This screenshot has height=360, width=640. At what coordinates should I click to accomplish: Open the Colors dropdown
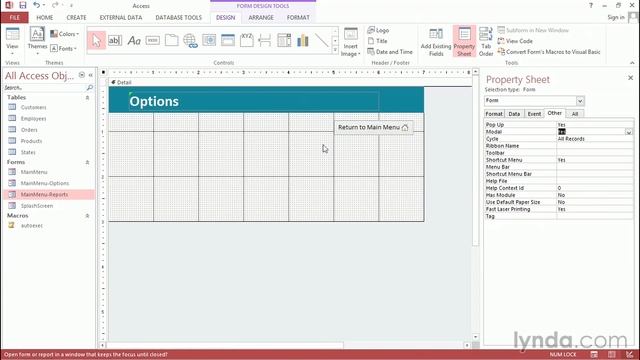tap(64, 34)
